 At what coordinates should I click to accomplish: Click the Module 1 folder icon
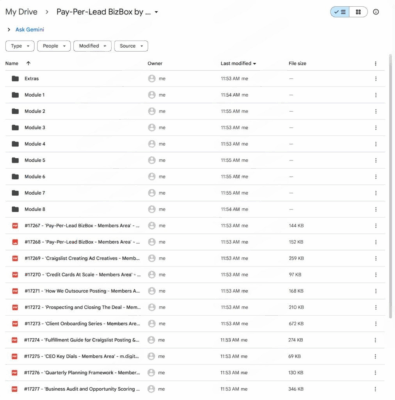tap(15, 95)
